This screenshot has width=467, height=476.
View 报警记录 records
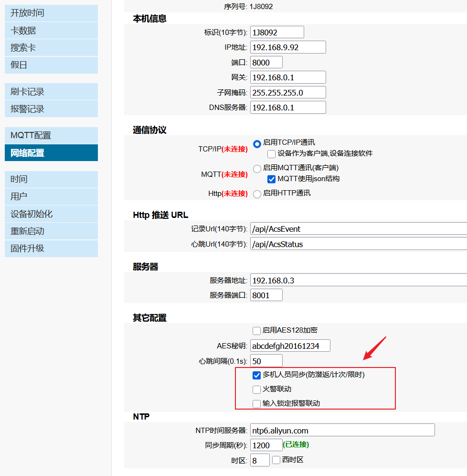(x=51, y=109)
